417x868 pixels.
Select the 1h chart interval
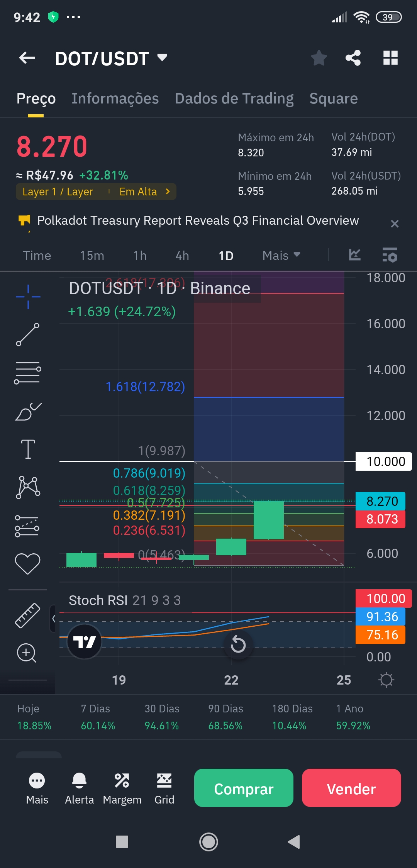click(x=140, y=256)
